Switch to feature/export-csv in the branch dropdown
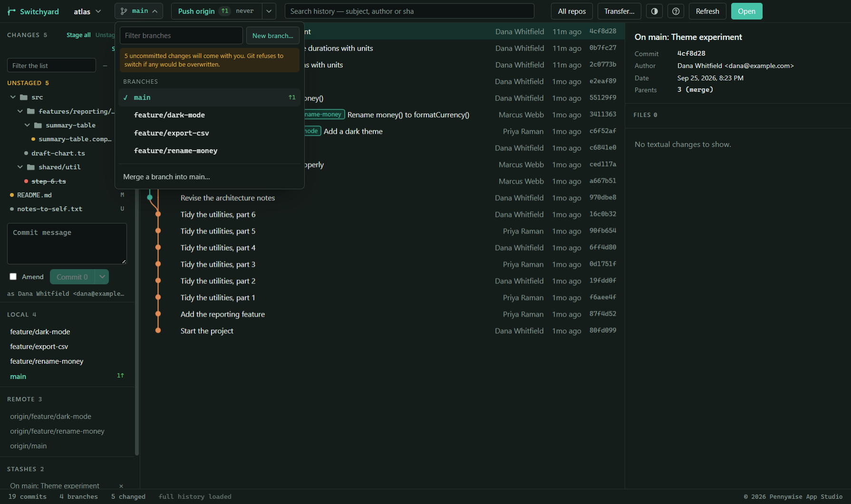The width and height of the screenshot is (851, 504). [210, 133]
